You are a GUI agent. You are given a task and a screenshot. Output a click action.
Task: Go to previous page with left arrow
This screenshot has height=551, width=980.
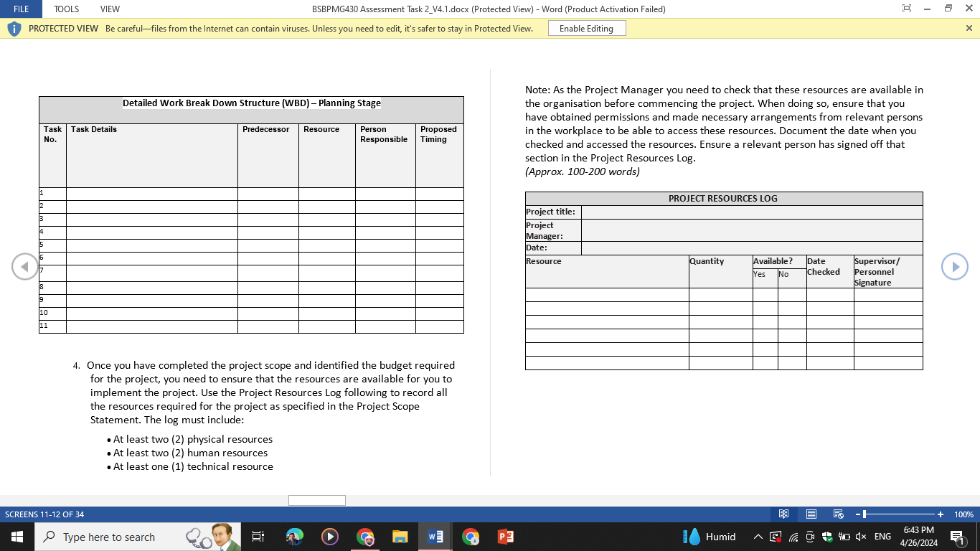[x=25, y=266]
